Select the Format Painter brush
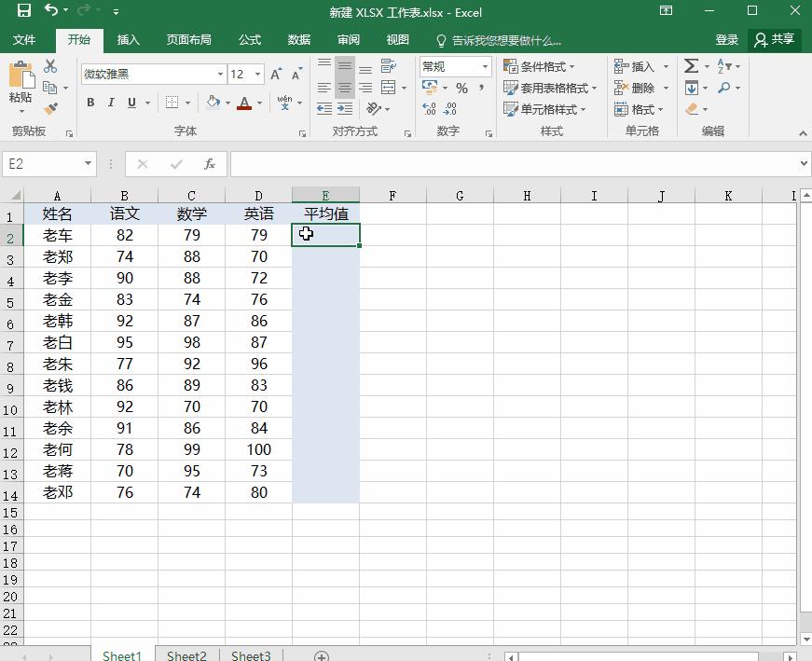The image size is (812, 661). (x=50, y=109)
